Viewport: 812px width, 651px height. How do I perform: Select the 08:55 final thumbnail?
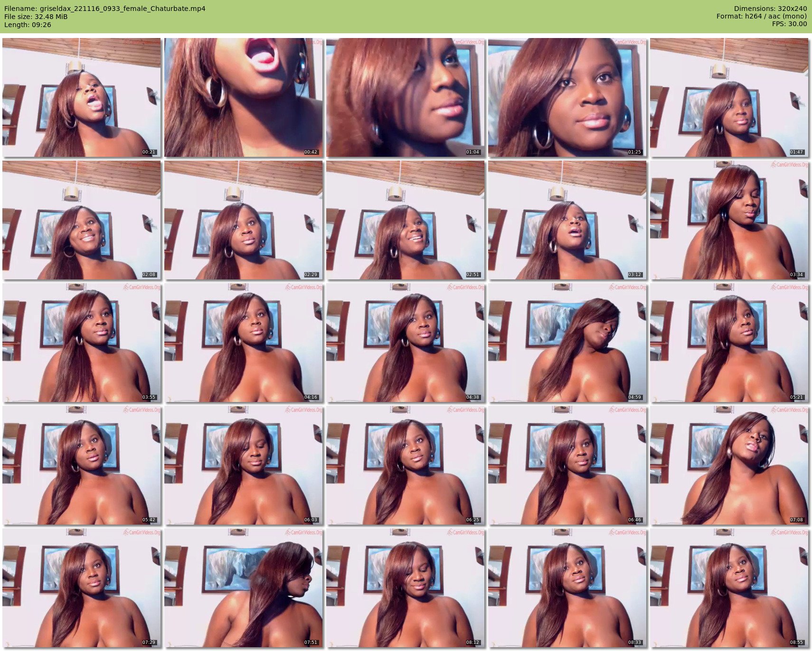[x=729, y=588]
